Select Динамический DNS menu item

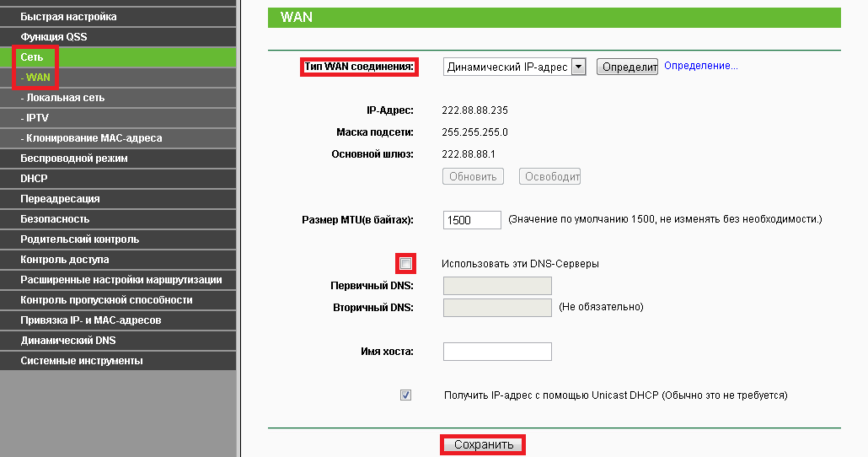click(x=68, y=341)
